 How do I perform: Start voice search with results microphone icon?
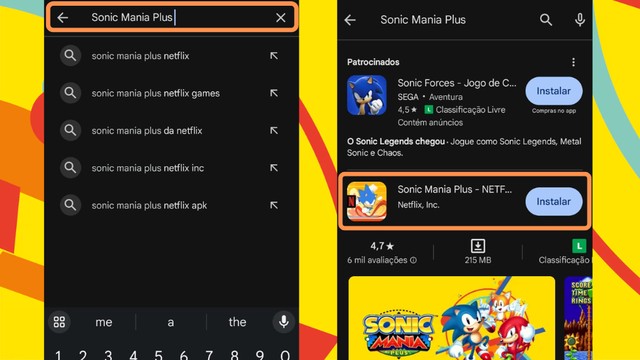pos(580,20)
